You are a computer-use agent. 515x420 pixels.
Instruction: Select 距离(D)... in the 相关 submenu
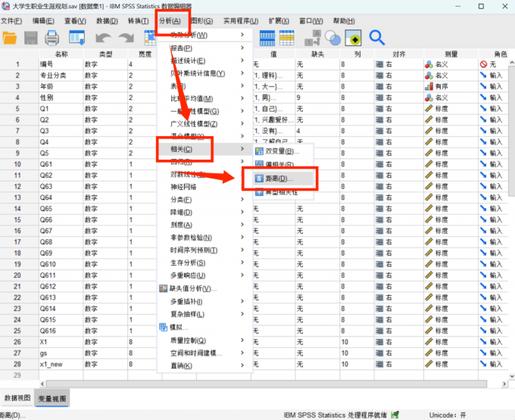pyautogui.click(x=277, y=179)
